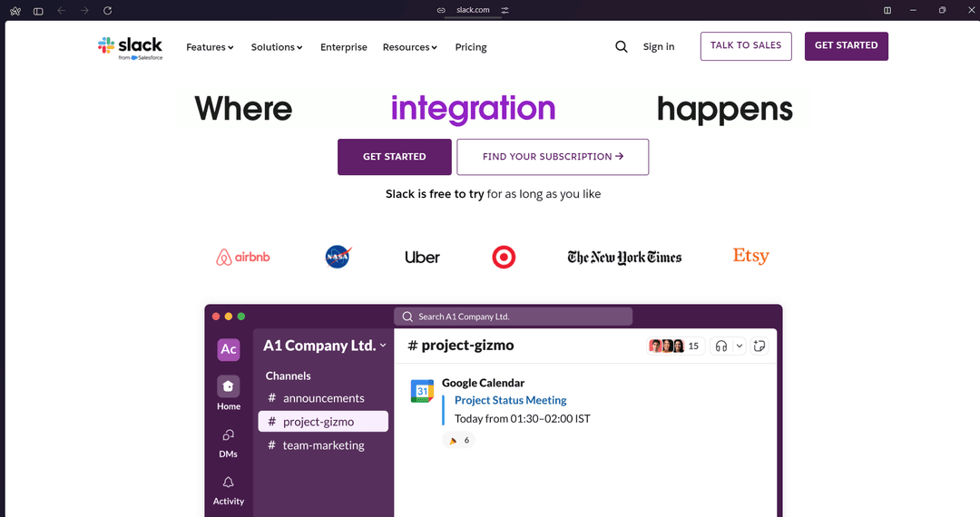Open the canvas icon in the channel header
This screenshot has height=517, width=980.
759,346
